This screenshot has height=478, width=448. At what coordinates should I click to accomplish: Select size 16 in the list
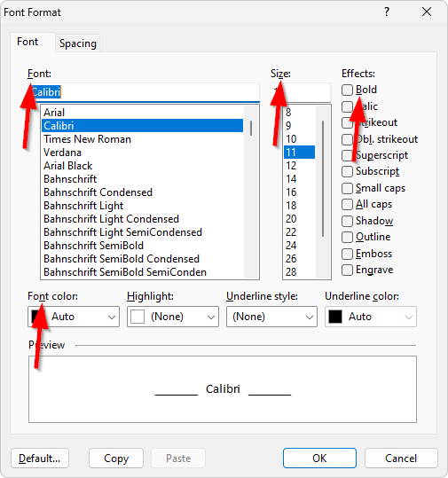[x=300, y=192]
